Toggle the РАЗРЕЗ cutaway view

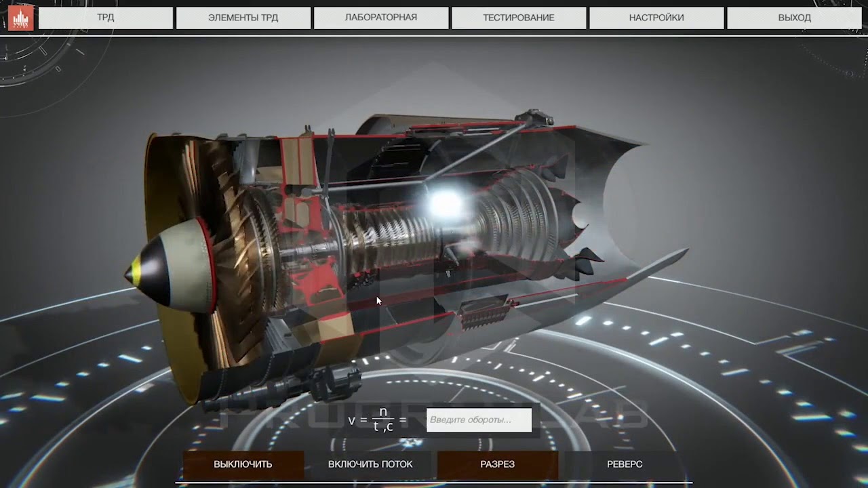pos(498,464)
